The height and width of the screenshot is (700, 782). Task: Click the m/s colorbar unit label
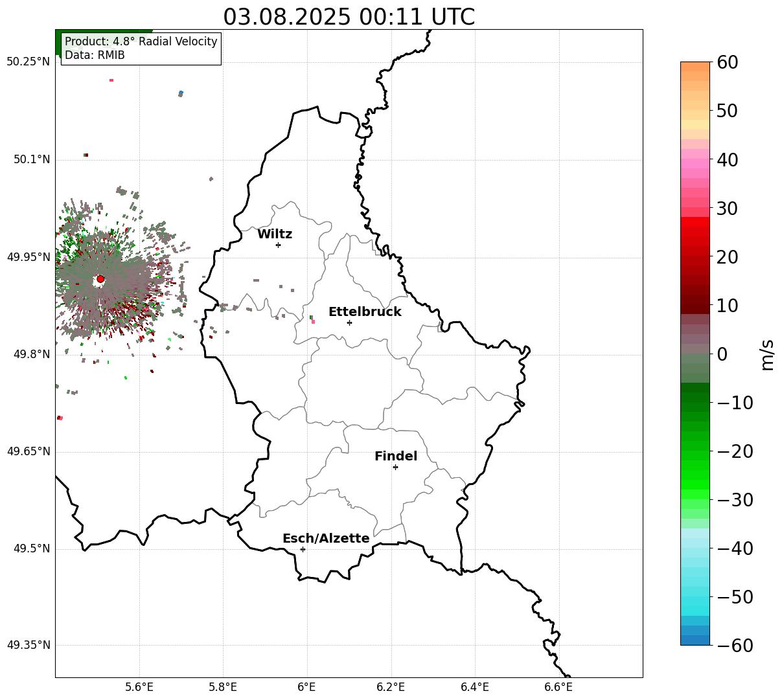(x=767, y=354)
